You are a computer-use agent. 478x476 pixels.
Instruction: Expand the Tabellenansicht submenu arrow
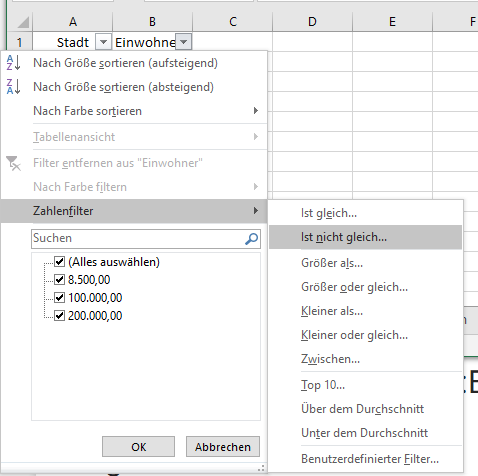[x=256, y=137]
